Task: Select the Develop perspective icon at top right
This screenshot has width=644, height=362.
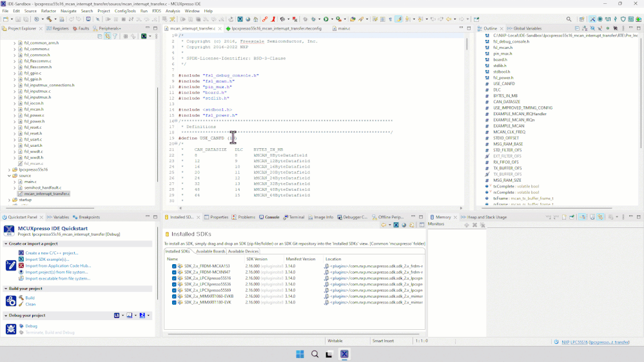Action: click(592, 19)
